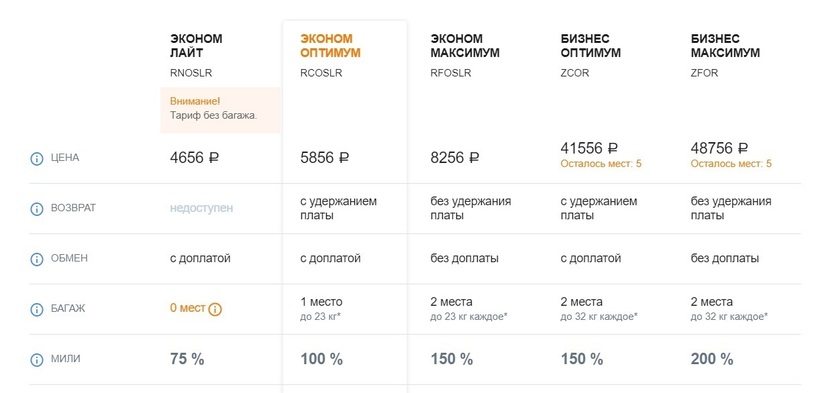Screen dimensions: 820x393
Task: Select the ЭКОНОМ ЛАЙТ fare column header
Action: tap(196, 46)
